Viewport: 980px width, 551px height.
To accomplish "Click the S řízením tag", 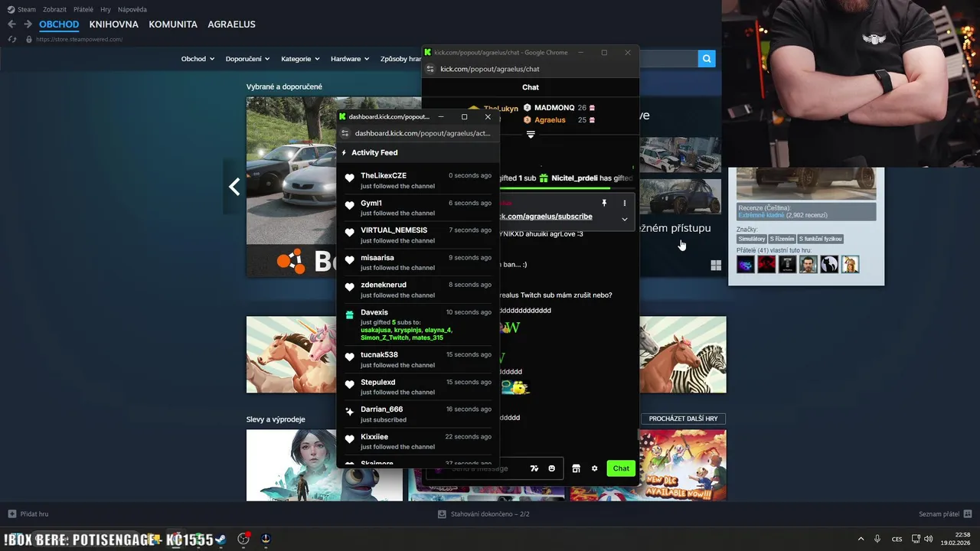I will coord(782,240).
